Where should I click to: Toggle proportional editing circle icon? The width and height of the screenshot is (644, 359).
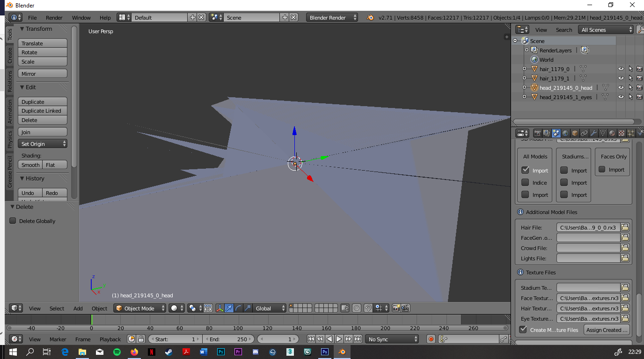[357, 308]
